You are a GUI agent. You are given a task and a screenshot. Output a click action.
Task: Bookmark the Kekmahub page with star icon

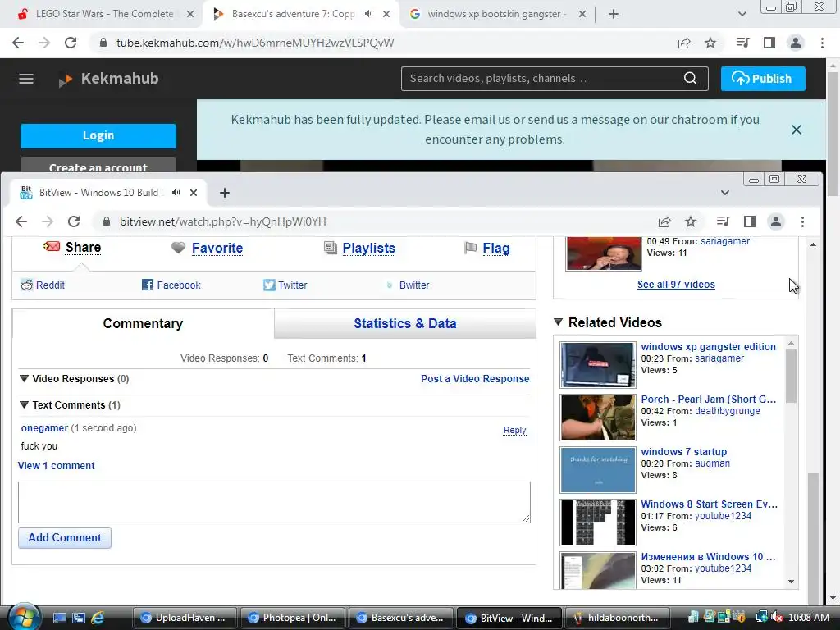click(x=710, y=43)
